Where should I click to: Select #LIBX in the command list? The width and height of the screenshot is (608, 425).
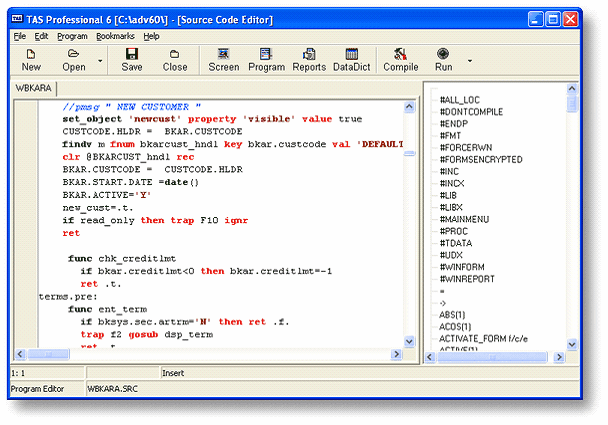point(451,207)
